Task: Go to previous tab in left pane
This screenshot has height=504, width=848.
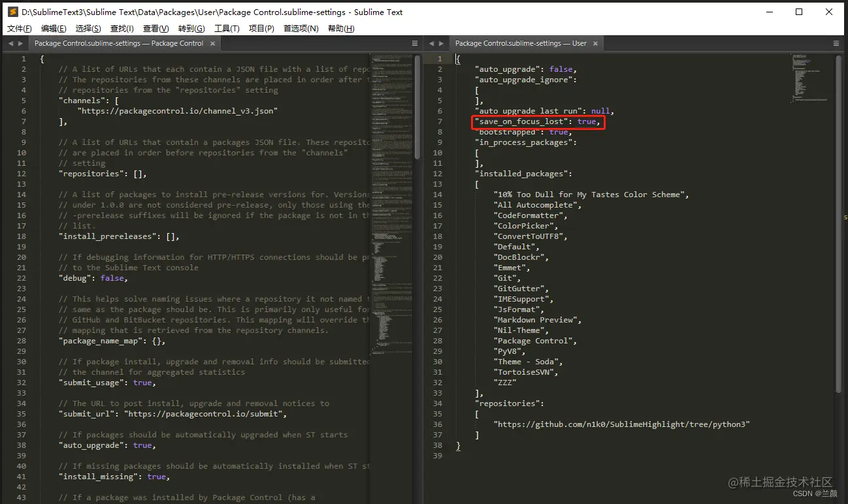Action: pos(10,43)
